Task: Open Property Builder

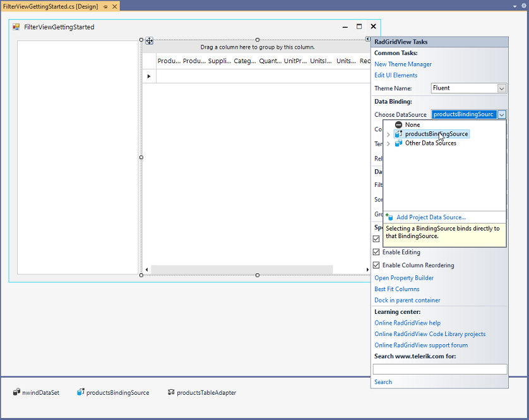Action: coord(403,277)
